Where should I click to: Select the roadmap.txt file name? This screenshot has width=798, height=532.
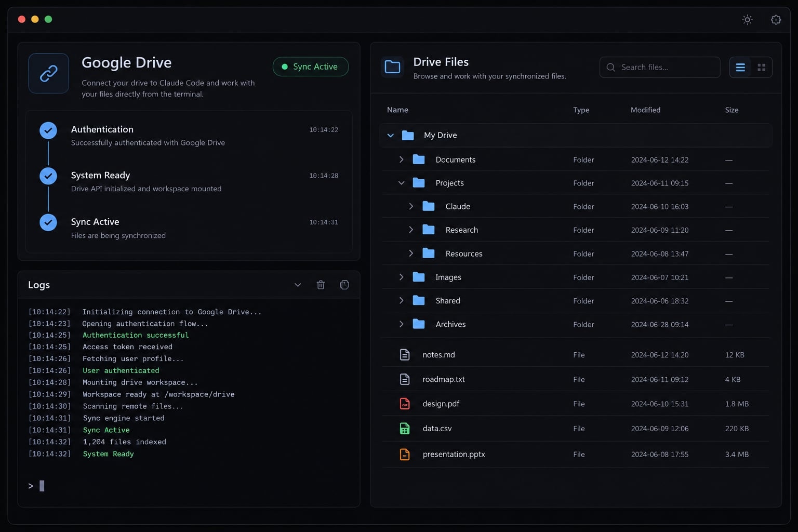[x=444, y=379]
